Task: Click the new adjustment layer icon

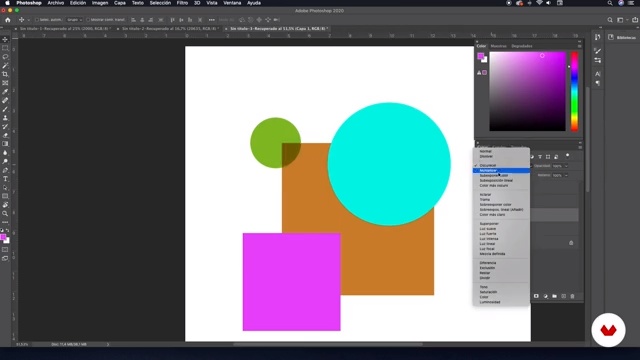Action: [x=545, y=296]
